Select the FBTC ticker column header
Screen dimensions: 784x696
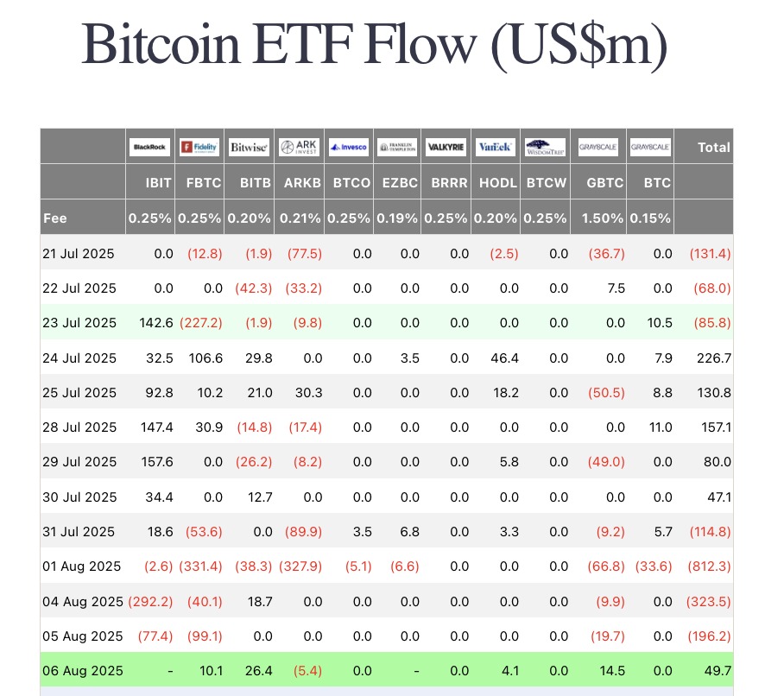[x=204, y=183]
